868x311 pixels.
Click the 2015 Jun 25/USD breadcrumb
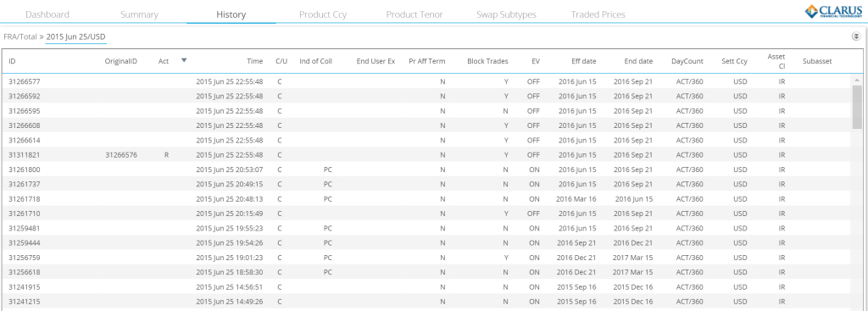[x=75, y=37]
